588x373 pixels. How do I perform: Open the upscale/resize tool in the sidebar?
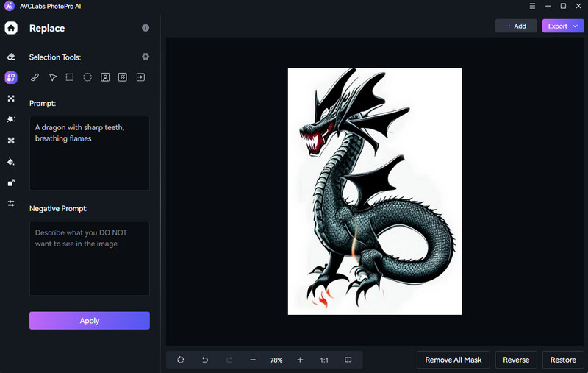coord(11,182)
